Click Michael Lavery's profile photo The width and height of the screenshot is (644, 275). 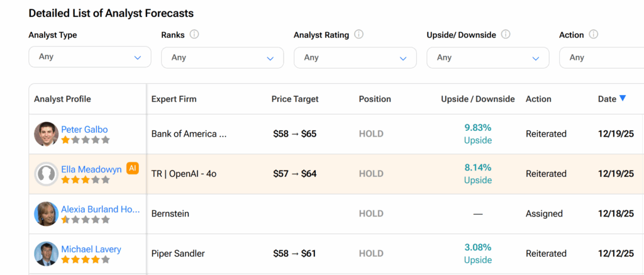[x=46, y=254]
